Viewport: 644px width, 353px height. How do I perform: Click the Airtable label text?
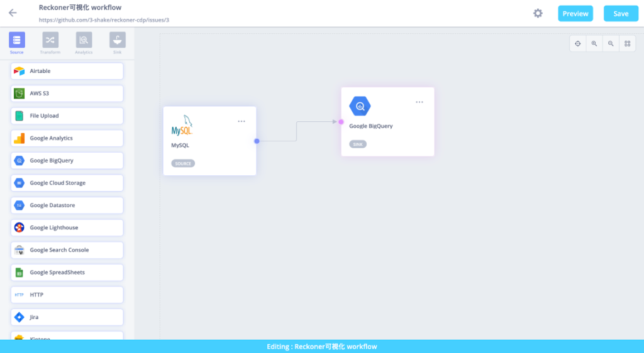point(40,71)
